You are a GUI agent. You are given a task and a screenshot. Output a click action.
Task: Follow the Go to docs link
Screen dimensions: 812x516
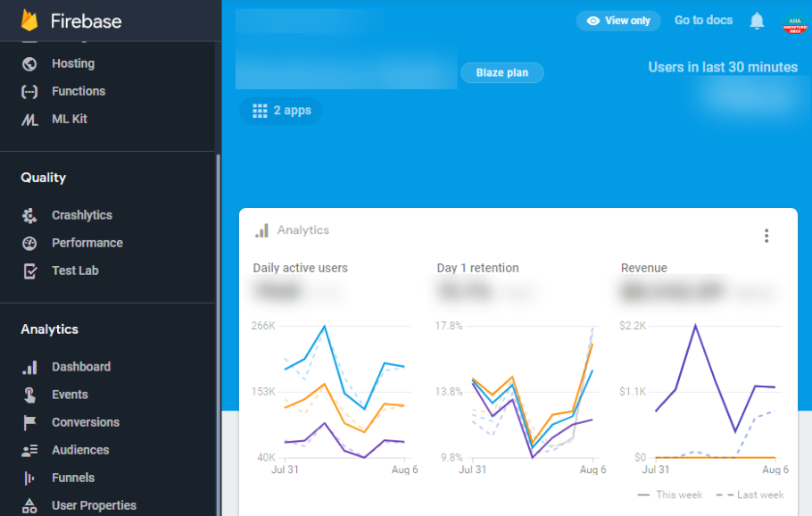click(703, 21)
